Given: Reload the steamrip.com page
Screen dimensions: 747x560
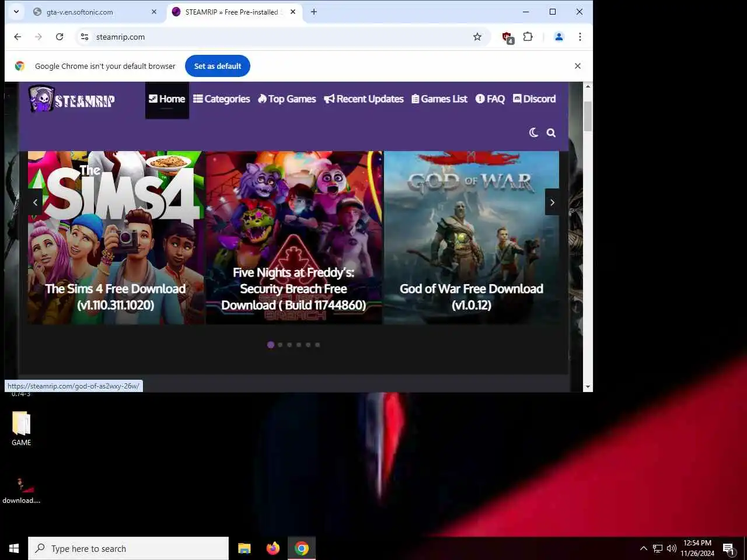Looking at the screenshot, I should point(60,37).
